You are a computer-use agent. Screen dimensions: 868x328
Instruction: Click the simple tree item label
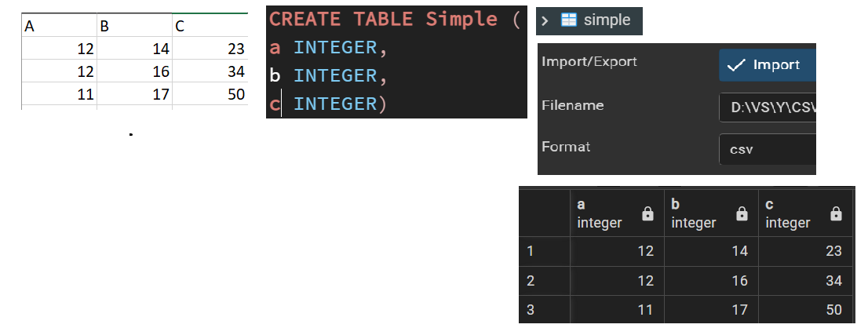point(606,20)
